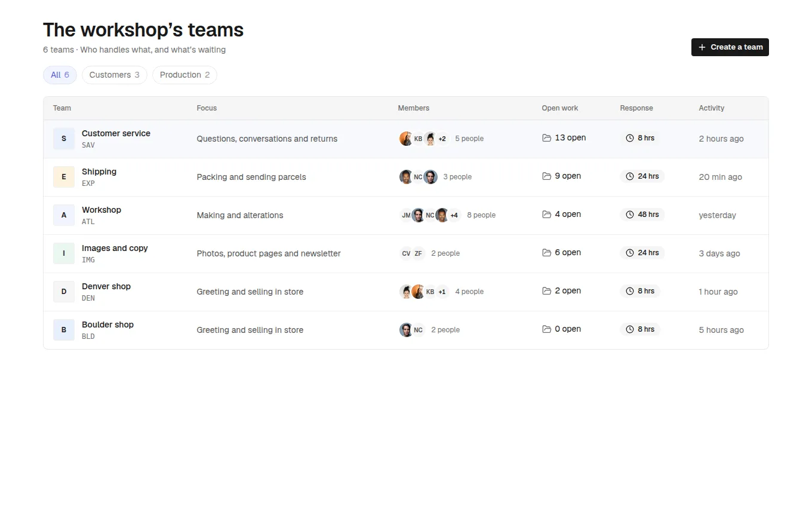Click the folder icon beside 2 open
The image size is (812, 508).
tap(546, 291)
